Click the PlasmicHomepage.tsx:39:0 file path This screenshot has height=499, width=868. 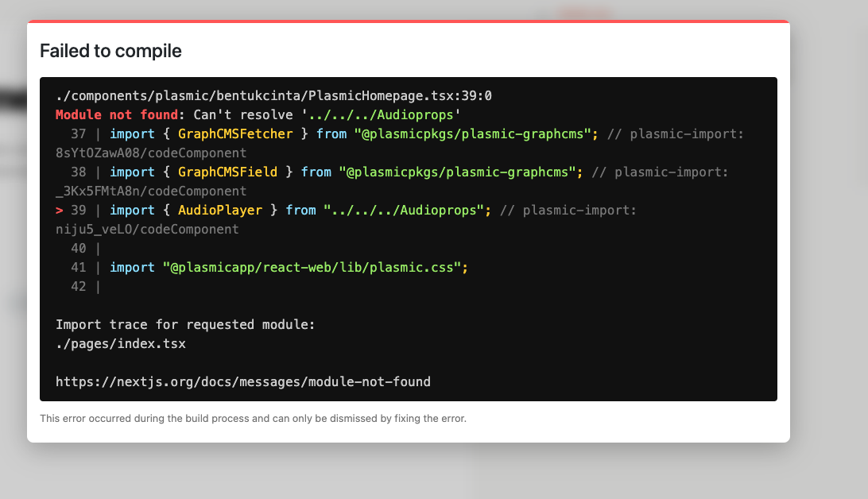[273, 96]
